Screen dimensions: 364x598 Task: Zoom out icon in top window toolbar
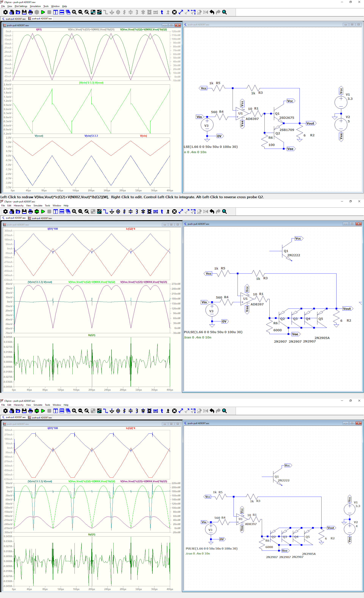point(80,12)
